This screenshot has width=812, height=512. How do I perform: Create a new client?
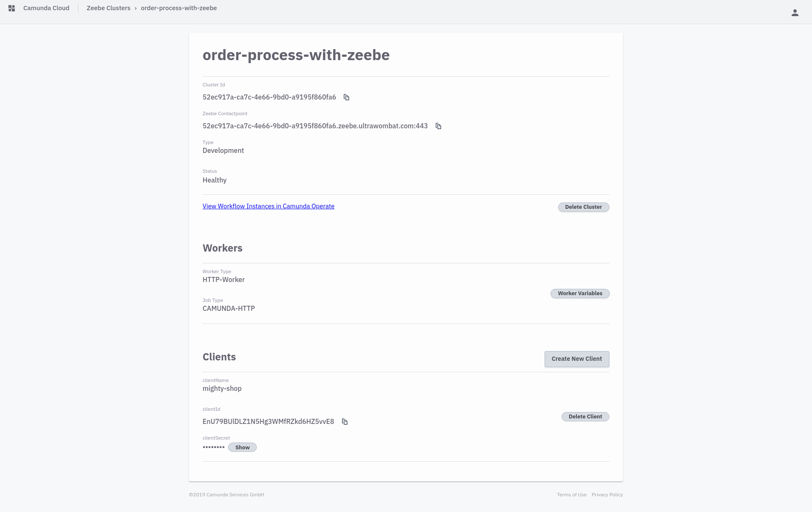577,359
